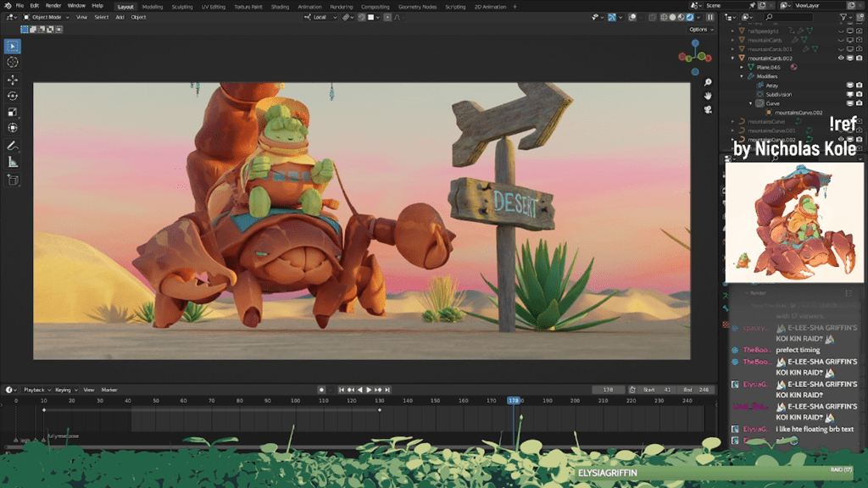Toggle viewport display of Subdivision modifier
Viewport: 868px width, 488px height.
849,94
